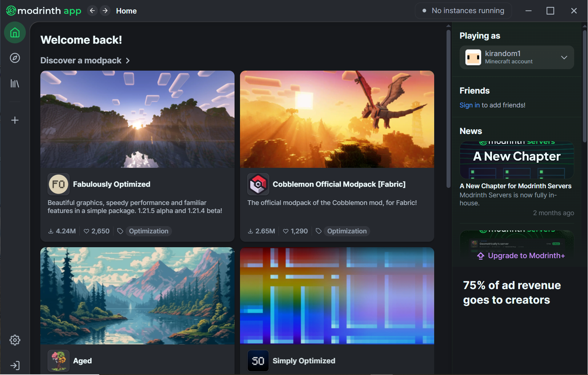Viewport: 588px width, 375px height.
Task: Toggle the No instances running status indicator
Action: pyautogui.click(x=463, y=11)
